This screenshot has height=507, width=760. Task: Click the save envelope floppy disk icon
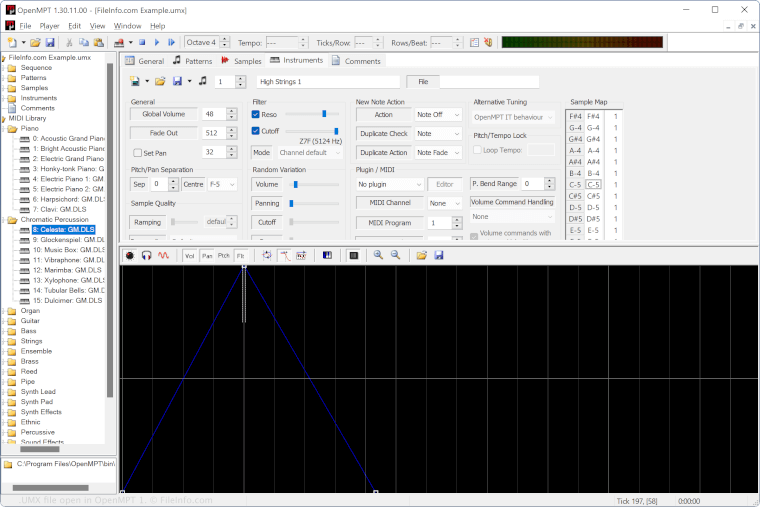438,256
